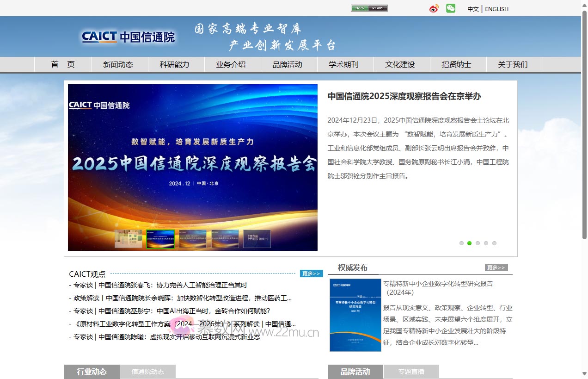Click the IPV6 READY badge
This screenshot has height=379, width=588.
(369, 8)
